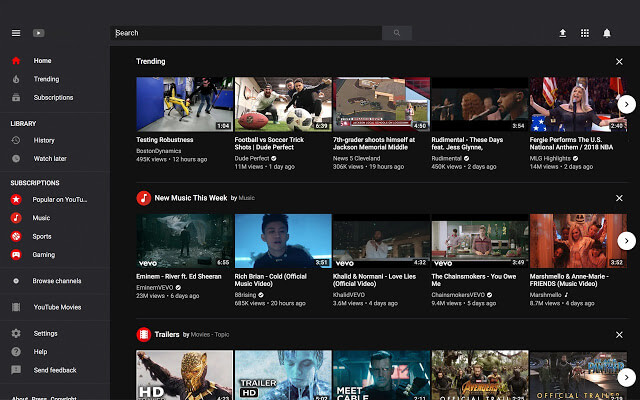The height and width of the screenshot is (400, 640).
Task: Open the Settings label in sidebar
Action: point(45,333)
